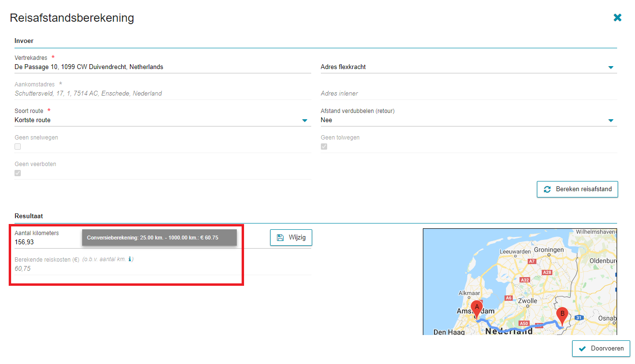The image size is (635, 364).
Task: Click the Wijzig button
Action: 291,238
